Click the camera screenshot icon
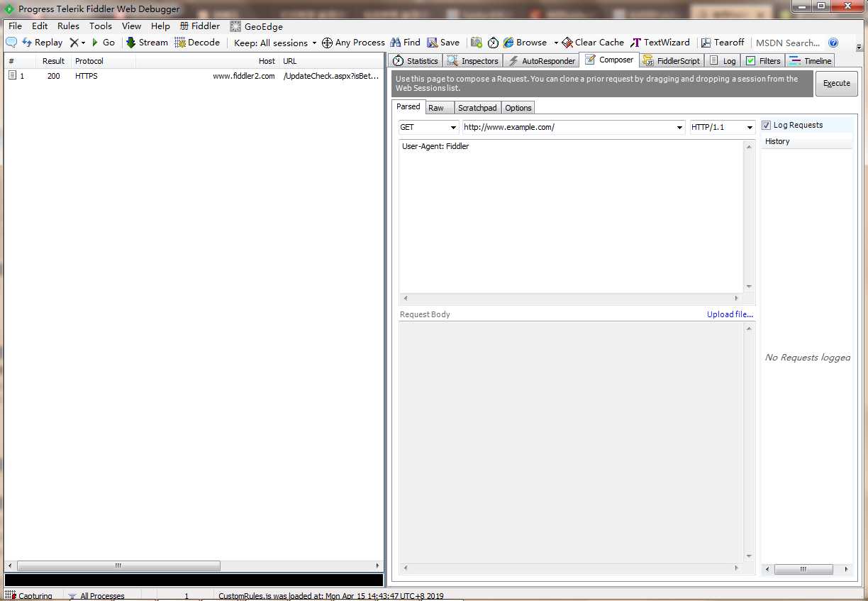Viewport: 868px width, 601px height. [477, 43]
